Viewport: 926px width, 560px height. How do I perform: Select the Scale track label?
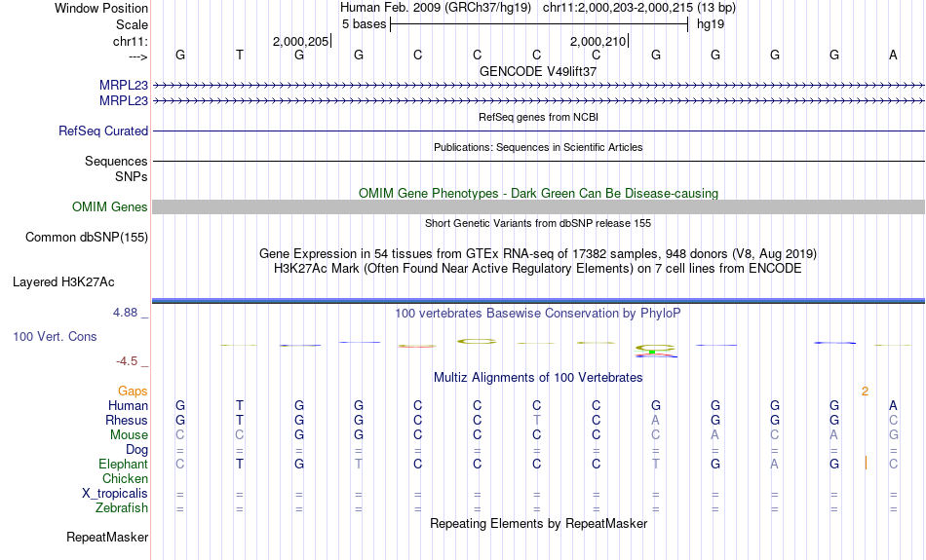click(132, 24)
